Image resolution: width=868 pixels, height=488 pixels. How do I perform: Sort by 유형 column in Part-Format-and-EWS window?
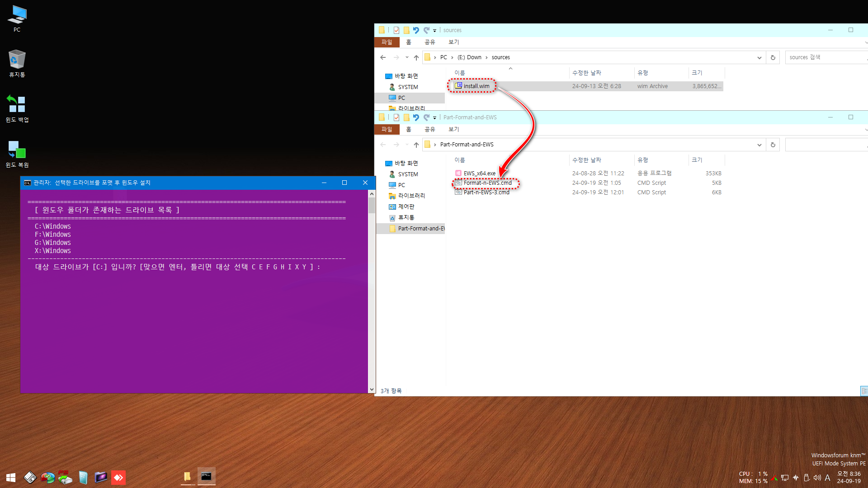click(x=662, y=160)
